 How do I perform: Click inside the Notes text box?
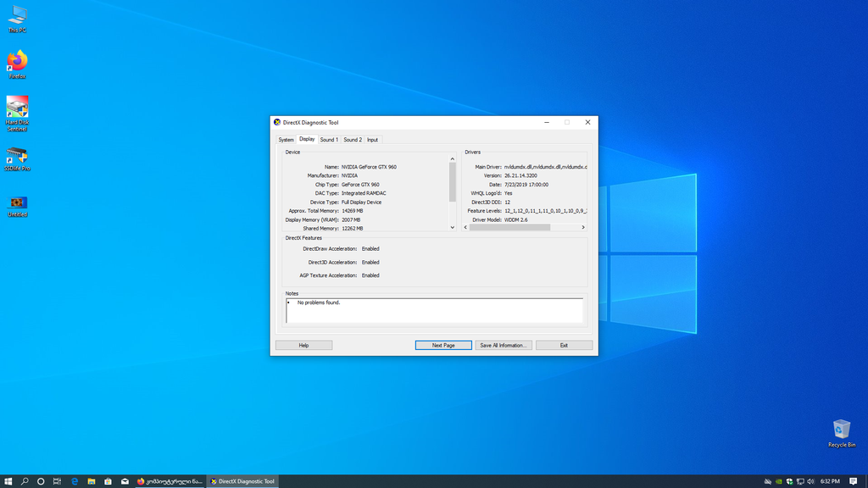pos(434,312)
